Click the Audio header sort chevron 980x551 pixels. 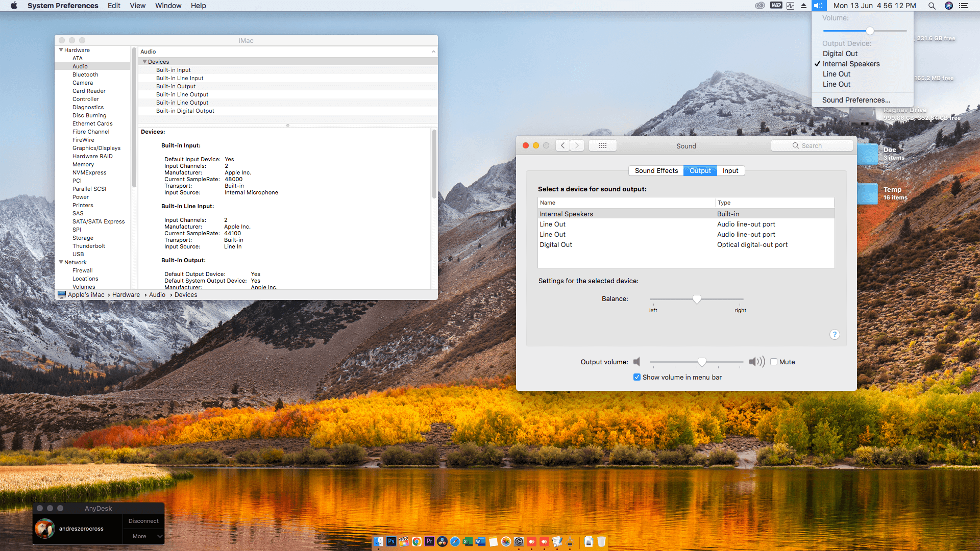coord(433,52)
